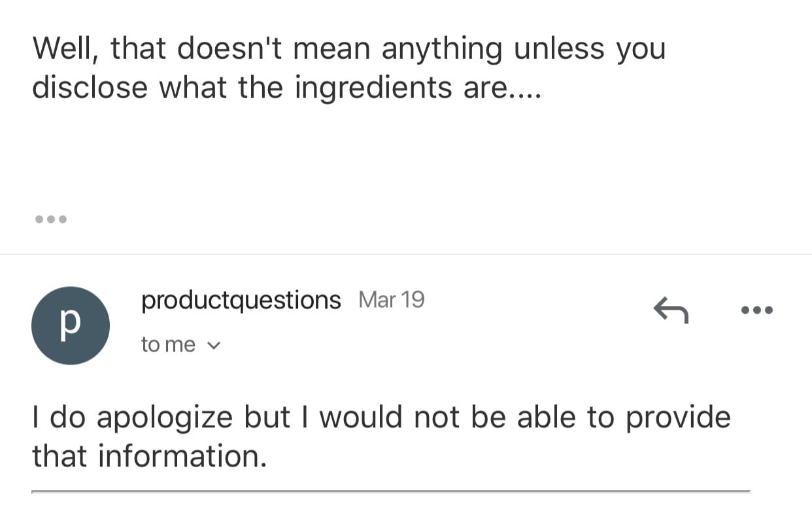Tap the round "p" sender avatar

pos(71,325)
